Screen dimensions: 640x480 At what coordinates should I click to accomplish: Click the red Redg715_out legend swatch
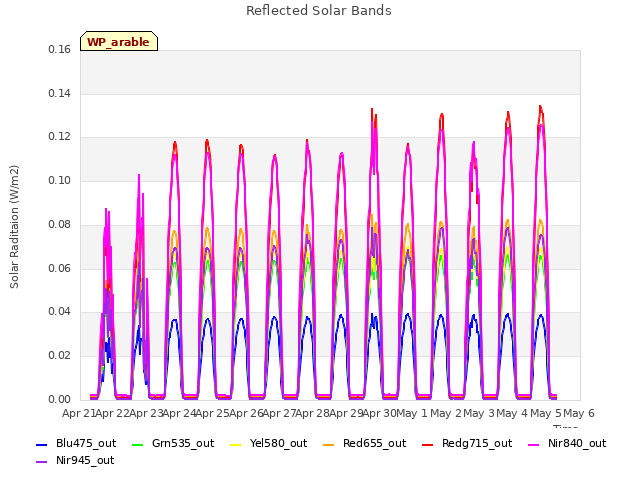427,444
